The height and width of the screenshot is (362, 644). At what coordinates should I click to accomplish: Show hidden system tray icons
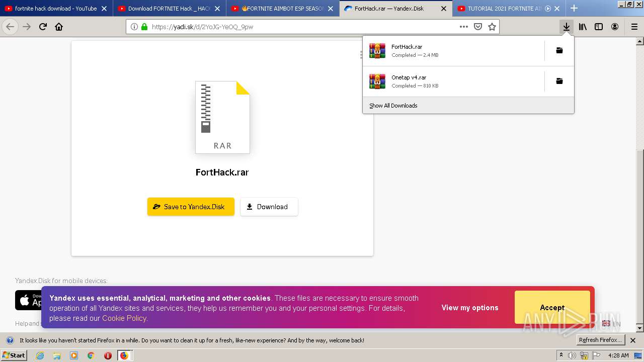point(561,355)
